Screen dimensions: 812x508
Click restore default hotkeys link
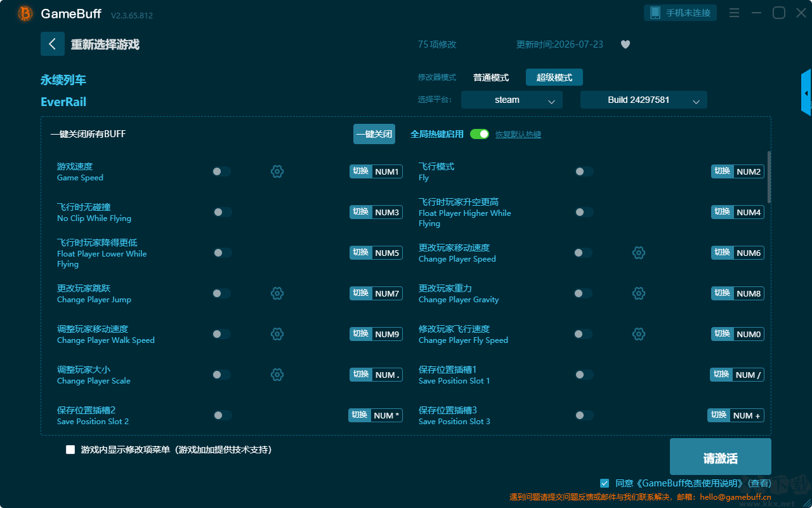coord(518,135)
